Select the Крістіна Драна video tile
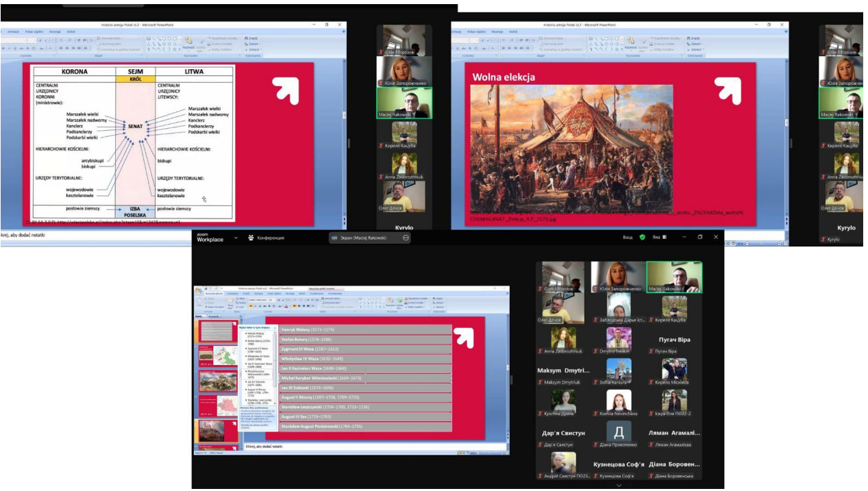This screenshot has height=491, width=868. (564, 403)
